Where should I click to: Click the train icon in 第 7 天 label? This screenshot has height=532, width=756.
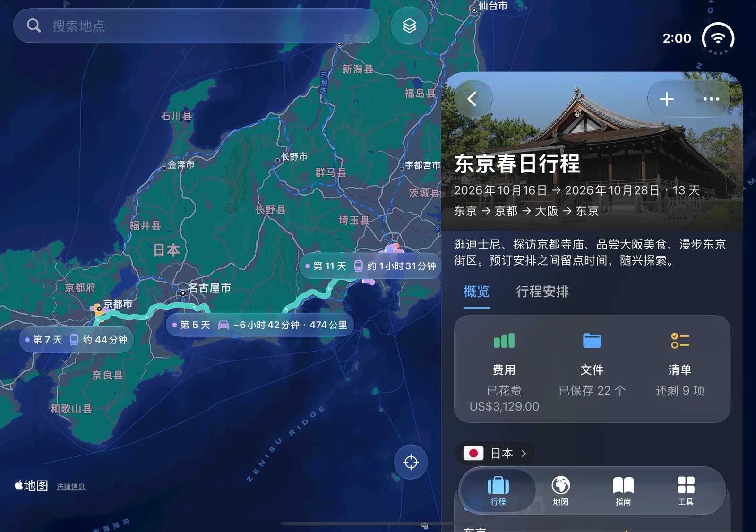click(74, 340)
